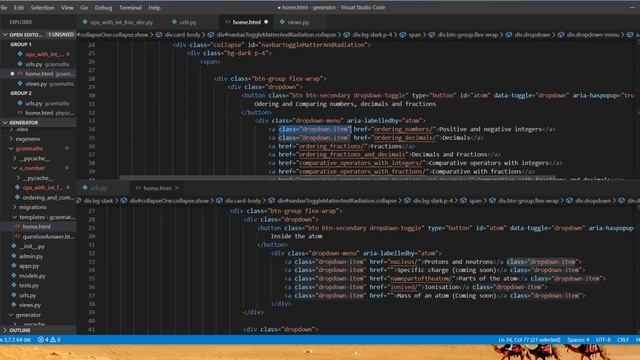Change line ending CRLF
This screenshot has width=640, height=360.
tap(622, 340)
